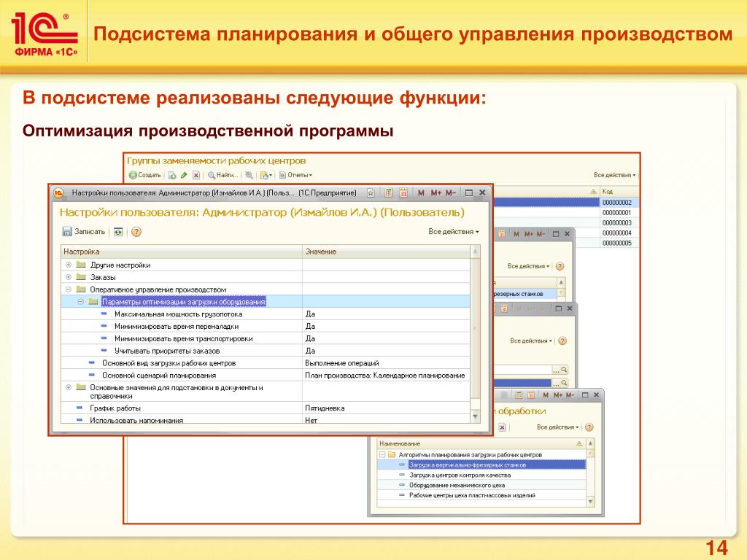Screen dimensions: 747x560
Task: Click M+ in обработки window title bar
Action: [x=558, y=394]
